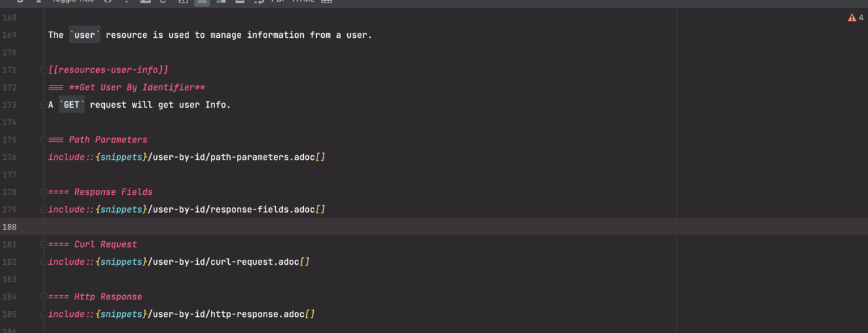Screen dimensions: 868x333
Task: Toggle the fold arrow beside Curl Request heading
Action: point(44,244)
